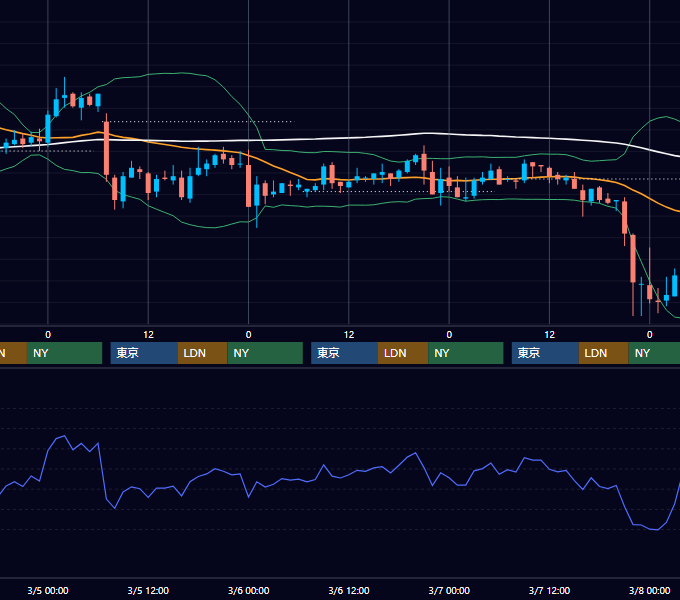The height and width of the screenshot is (600, 680).
Task: Select the upper green Bollinger band line
Action: 182,73
